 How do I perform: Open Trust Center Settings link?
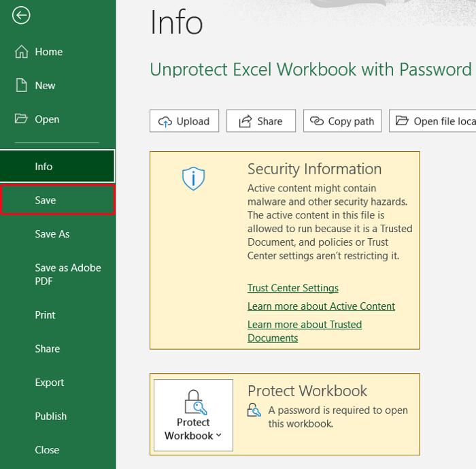[293, 288]
